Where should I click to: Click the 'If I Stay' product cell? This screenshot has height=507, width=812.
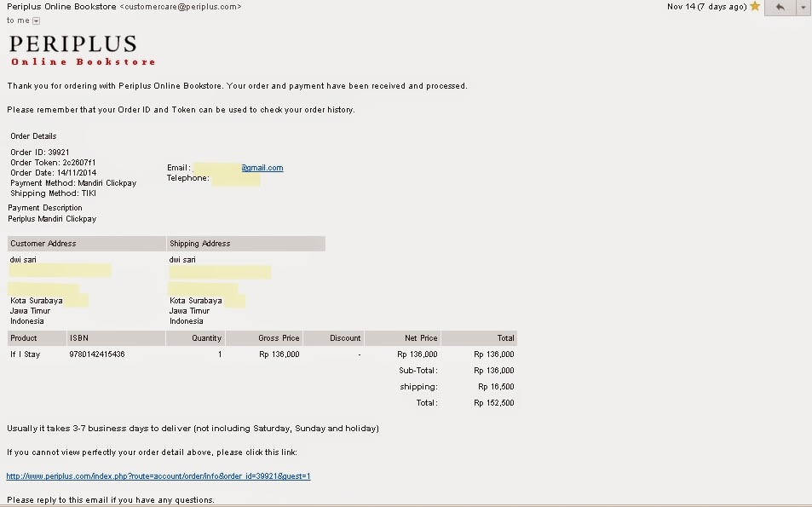[25, 354]
